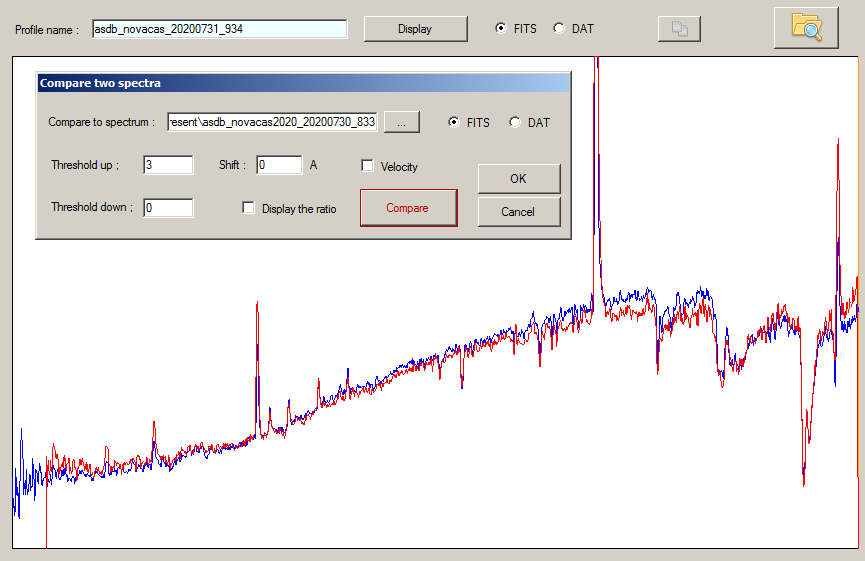
Task: Choose FITS radio in Compare dialog
Action: pos(455,122)
